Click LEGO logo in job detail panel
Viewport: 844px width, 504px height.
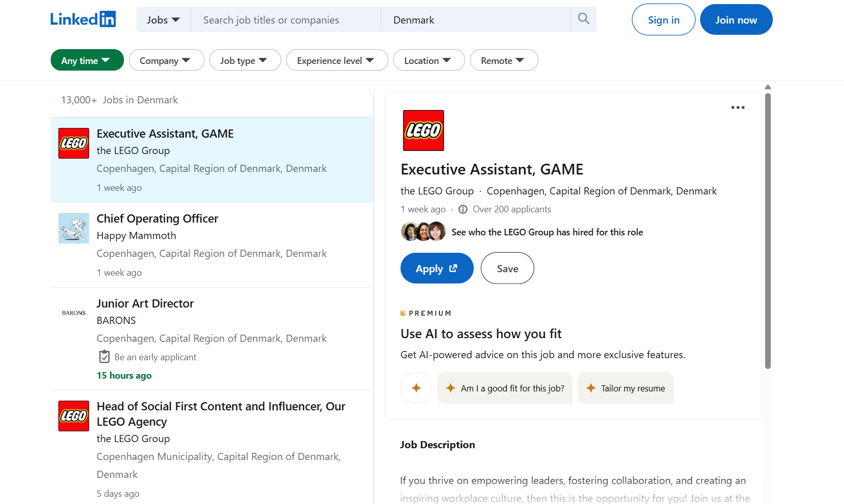(424, 130)
